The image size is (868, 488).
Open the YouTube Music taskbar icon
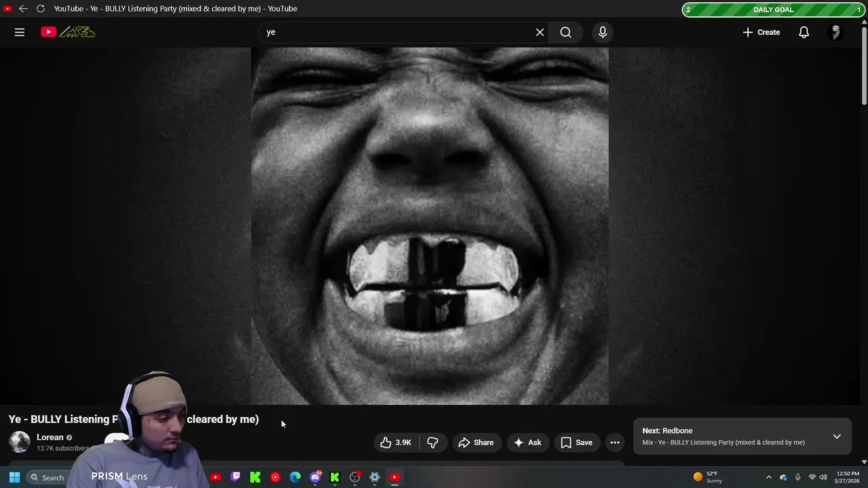point(275,477)
